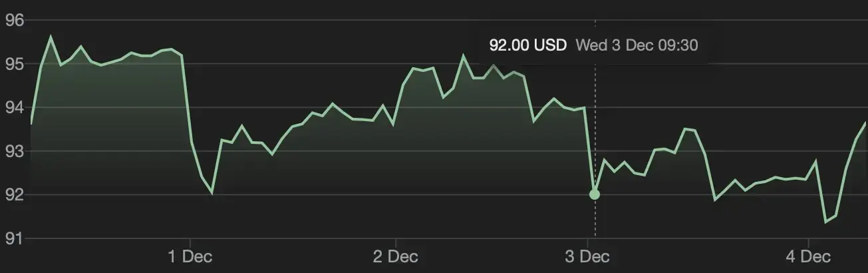Click the 94 price axis label
868x273 pixels.
tap(15, 108)
